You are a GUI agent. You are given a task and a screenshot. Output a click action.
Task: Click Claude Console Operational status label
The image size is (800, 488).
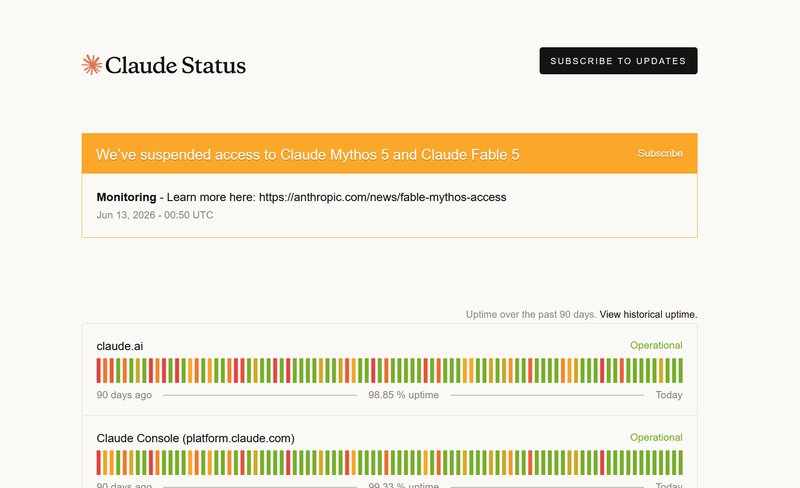pos(656,437)
